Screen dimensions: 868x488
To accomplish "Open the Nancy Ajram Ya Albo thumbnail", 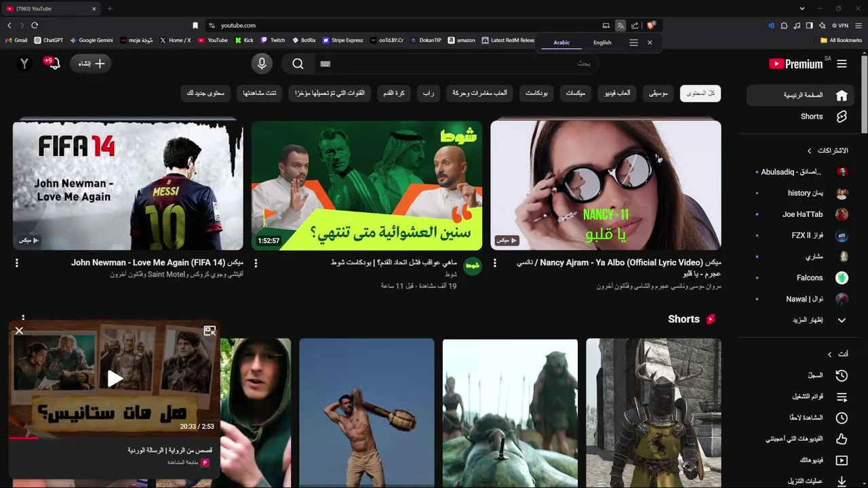I will pos(606,186).
